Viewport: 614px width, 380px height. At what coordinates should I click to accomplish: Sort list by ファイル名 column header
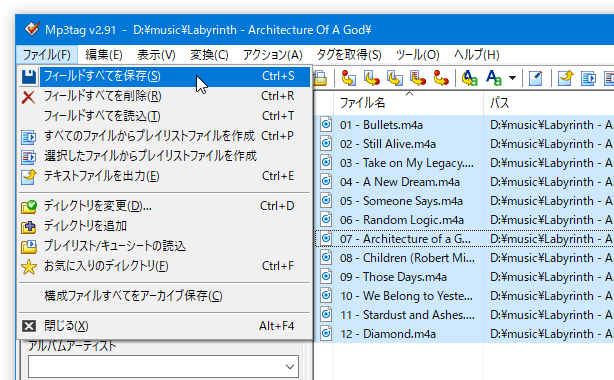click(408, 103)
